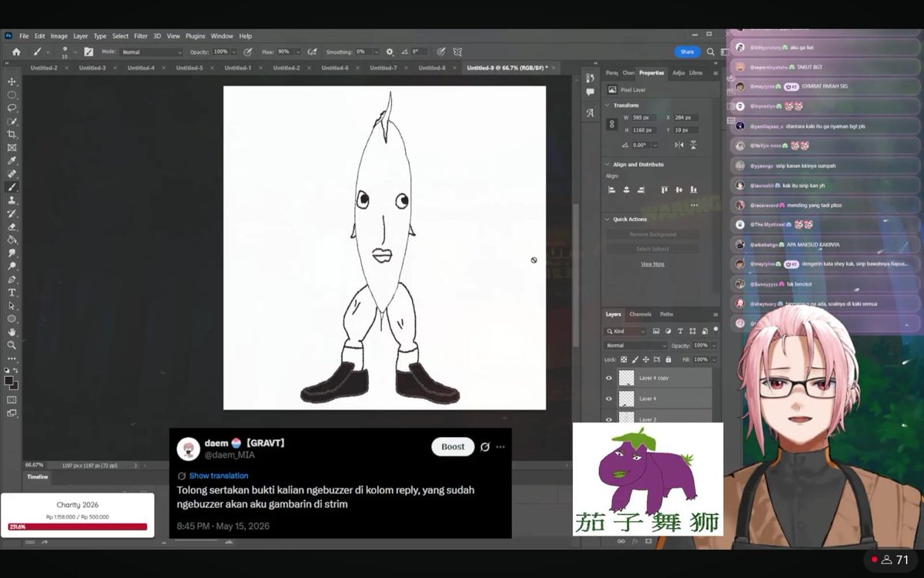924x578 pixels.
Task: Click Show translation on the tweet
Action: click(x=219, y=476)
